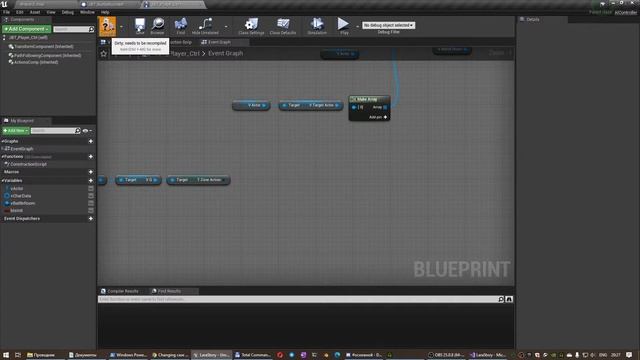The image size is (640, 360).
Task: Open the Help menu
Action: coord(105,12)
